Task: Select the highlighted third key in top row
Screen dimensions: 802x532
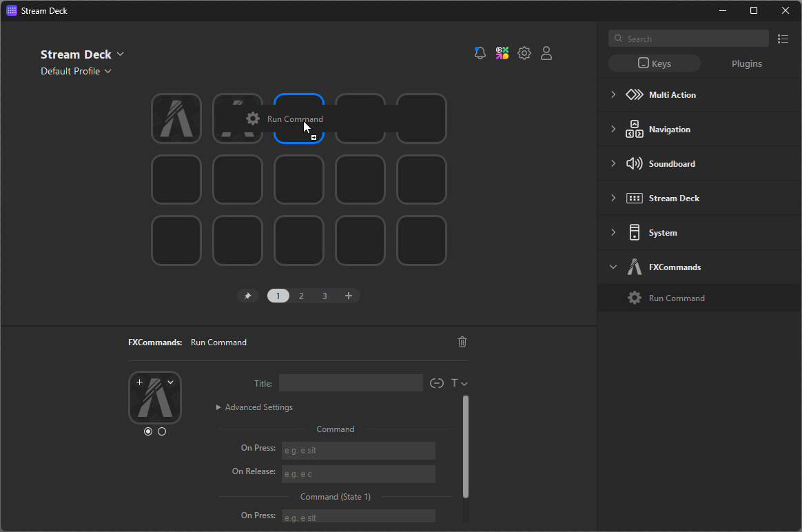Action: 299,119
